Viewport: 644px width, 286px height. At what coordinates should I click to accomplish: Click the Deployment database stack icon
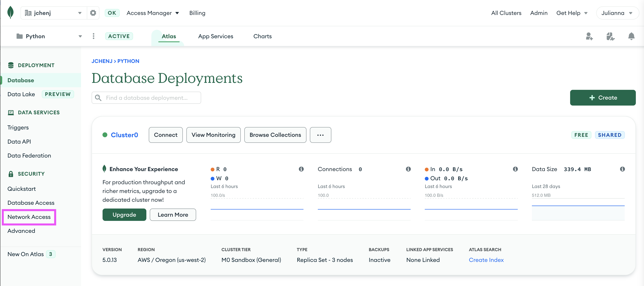pyautogui.click(x=11, y=65)
